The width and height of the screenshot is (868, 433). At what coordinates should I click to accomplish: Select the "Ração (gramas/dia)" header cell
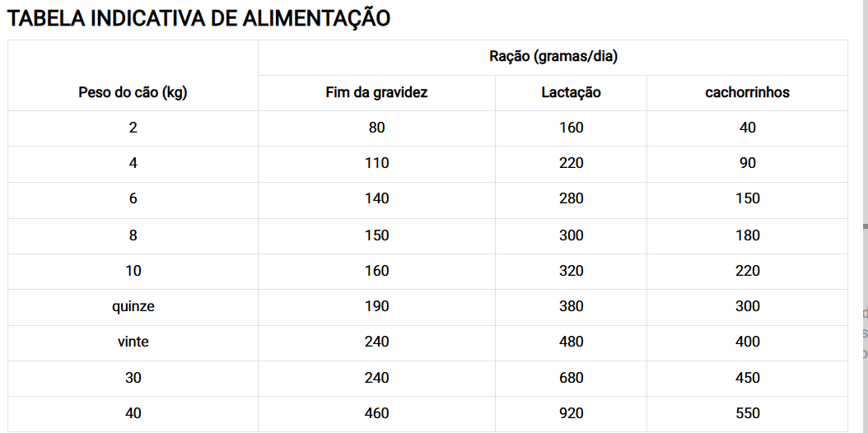pos(553,57)
